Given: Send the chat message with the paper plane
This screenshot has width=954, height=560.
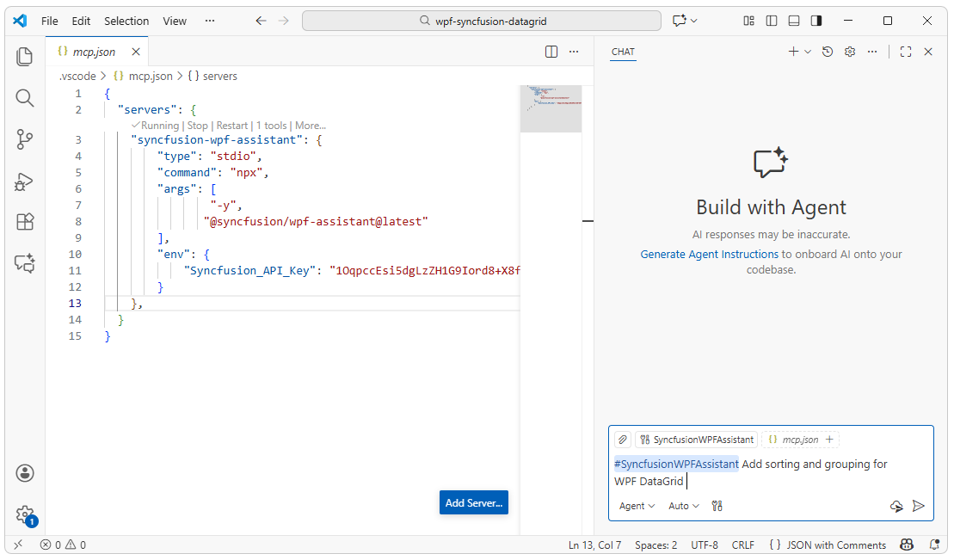Looking at the screenshot, I should pos(918,506).
